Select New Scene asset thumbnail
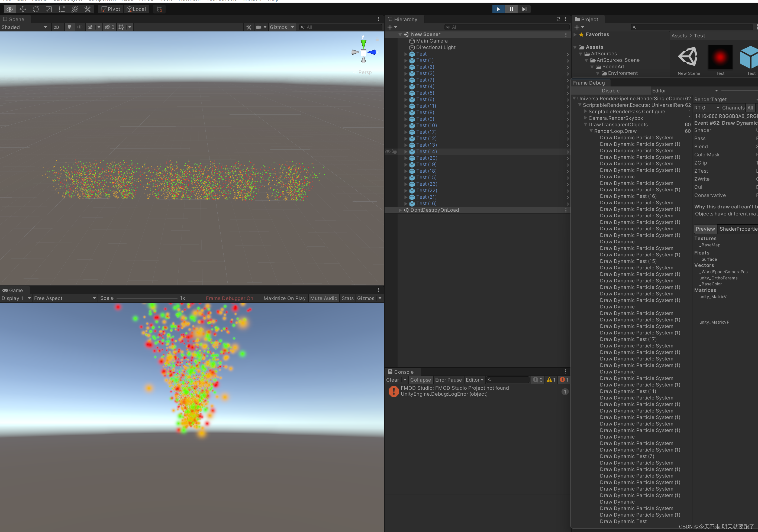 pos(688,60)
